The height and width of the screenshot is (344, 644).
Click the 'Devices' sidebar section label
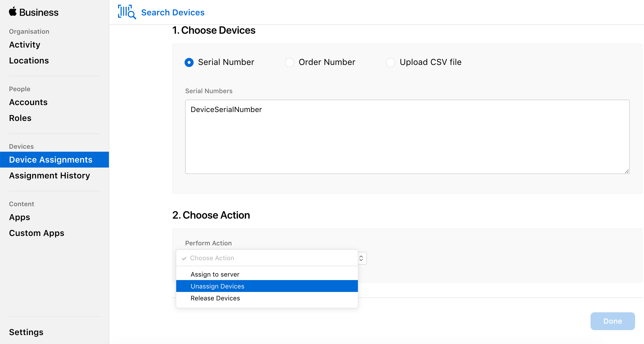[21, 146]
